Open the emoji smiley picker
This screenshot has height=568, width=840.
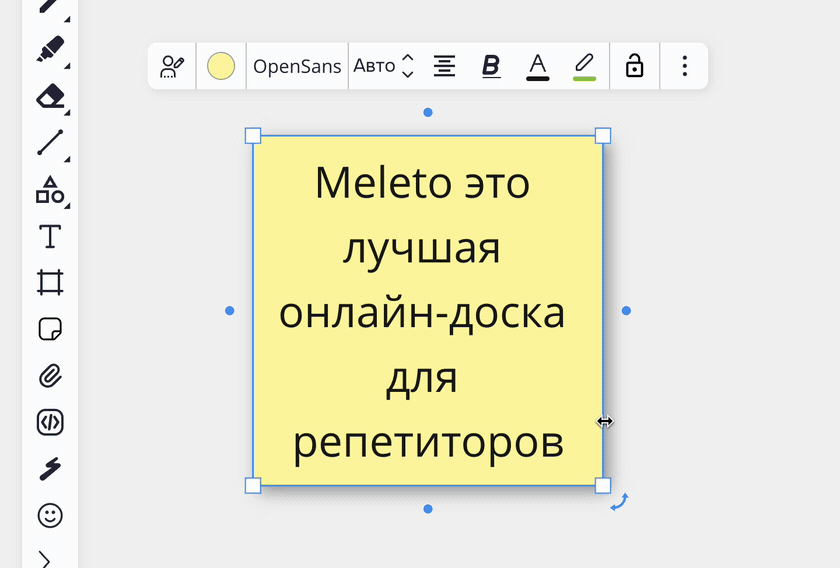pyautogui.click(x=50, y=515)
